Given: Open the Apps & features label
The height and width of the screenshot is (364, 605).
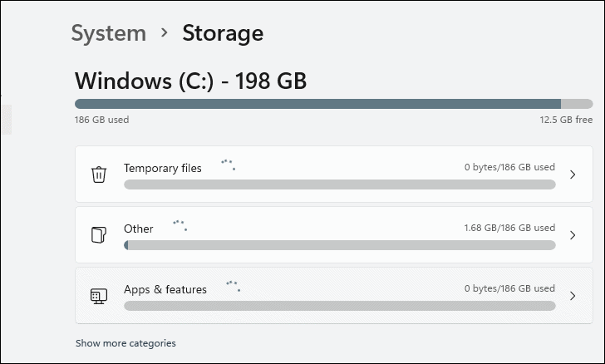Looking at the screenshot, I should 165,289.
